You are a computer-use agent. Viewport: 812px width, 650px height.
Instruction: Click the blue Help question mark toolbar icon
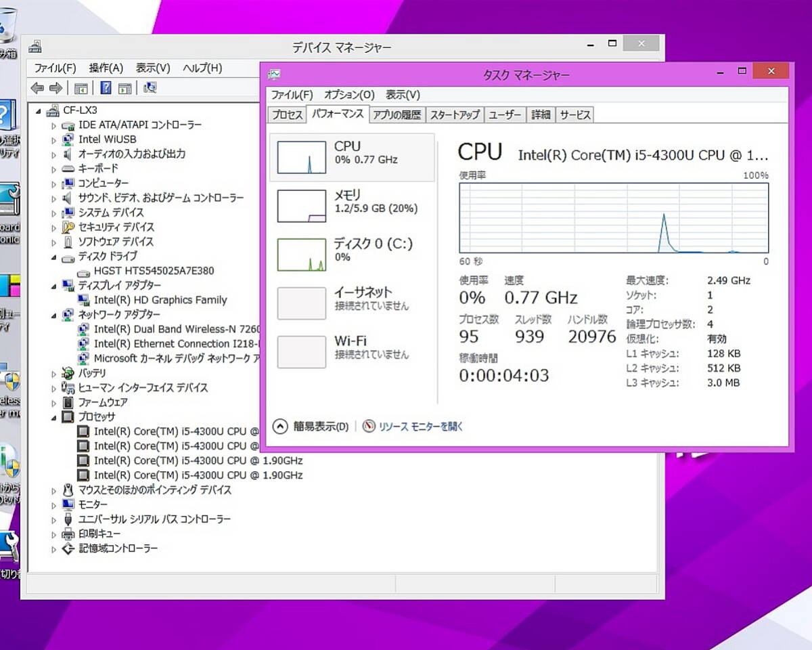click(106, 88)
